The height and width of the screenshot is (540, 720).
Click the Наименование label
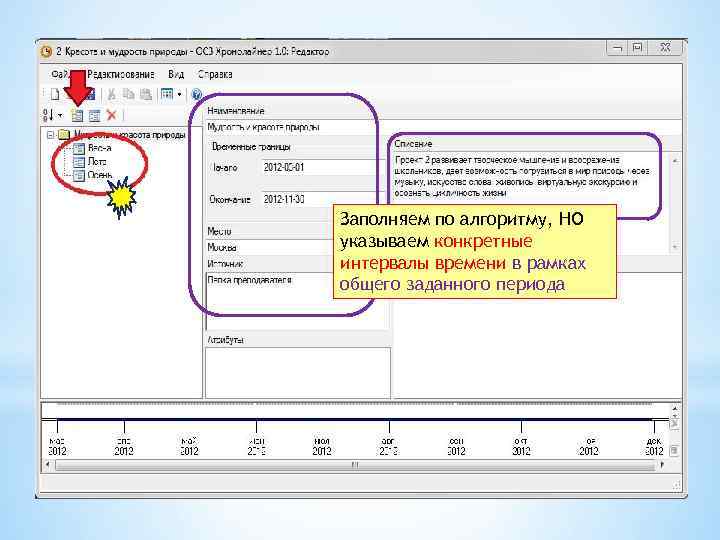236,111
